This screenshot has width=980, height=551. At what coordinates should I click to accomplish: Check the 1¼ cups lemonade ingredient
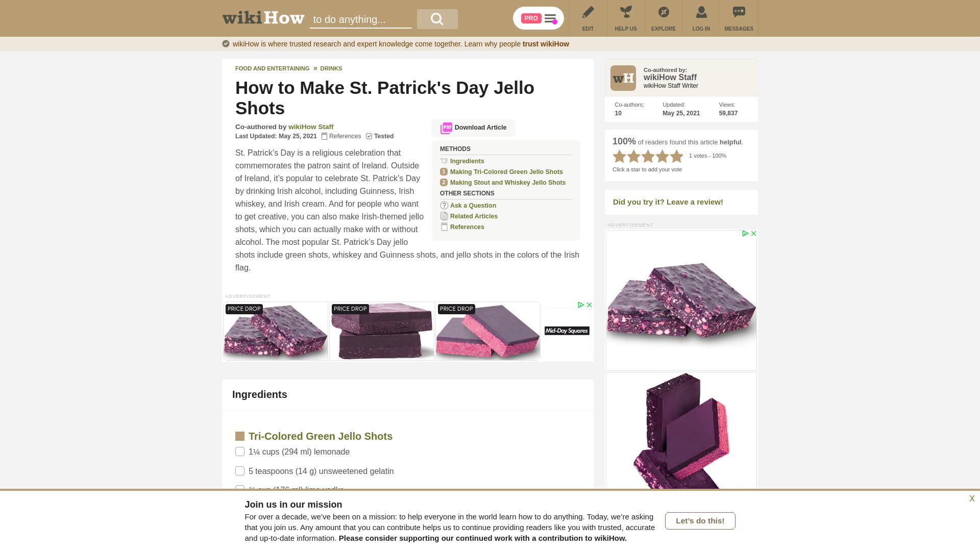(240, 452)
